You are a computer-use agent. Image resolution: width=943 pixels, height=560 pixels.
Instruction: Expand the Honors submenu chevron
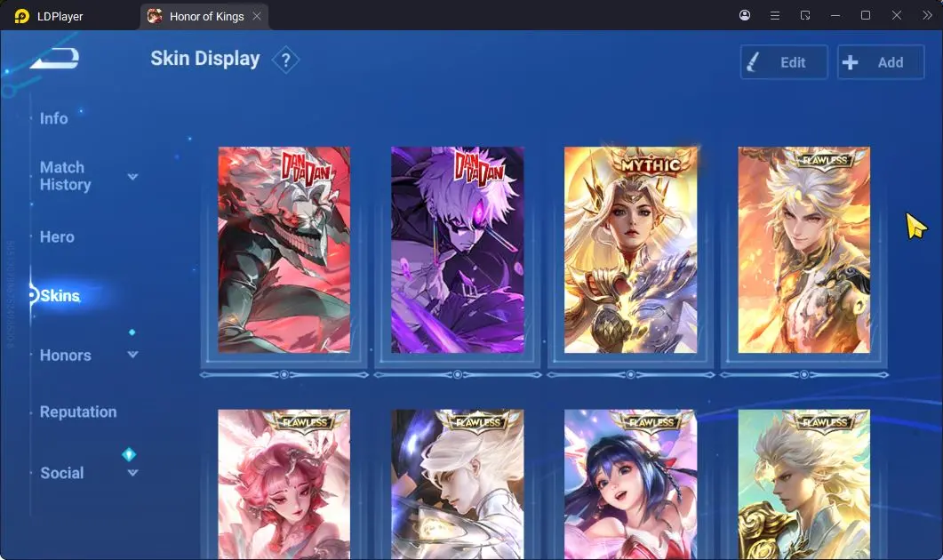(133, 355)
